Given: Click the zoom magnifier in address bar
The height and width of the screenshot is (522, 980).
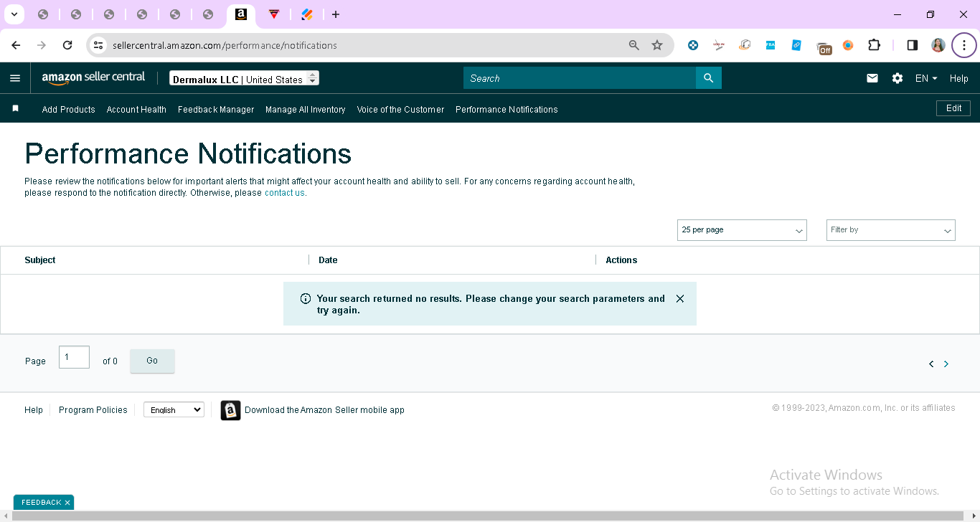Looking at the screenshot, I should (x=634, y=45).
